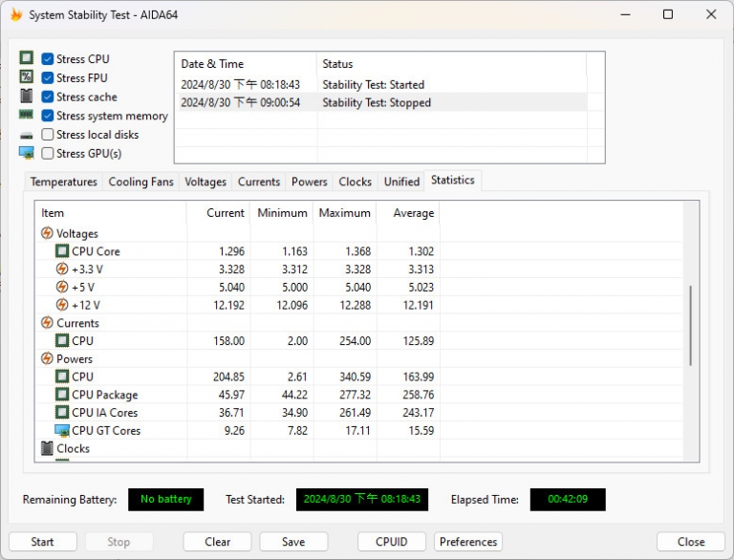Click the Voltages group lightning icon
Image resolution: width=734 pixels, height=560 pixels.
pyautogui.click(x=47, y=233)
